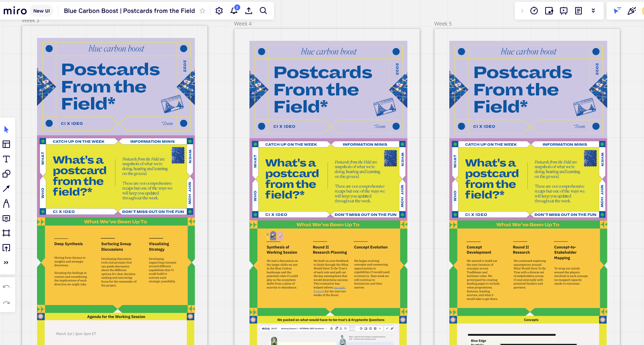The width and height of the screenshot is (644, 345).
Task: Start the timer tool
Action: [534, 11]
